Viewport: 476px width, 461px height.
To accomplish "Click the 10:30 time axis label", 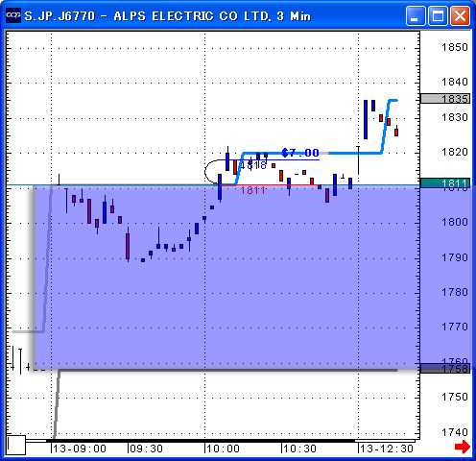I will [x=299, y=449].
